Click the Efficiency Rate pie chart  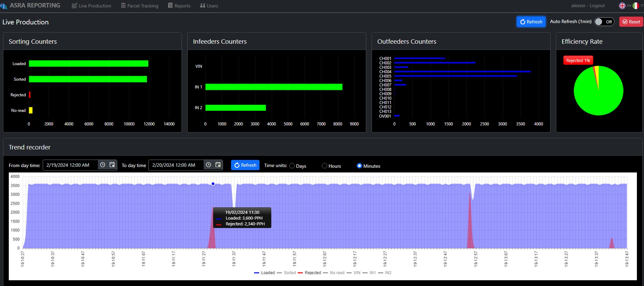(598, 91)
